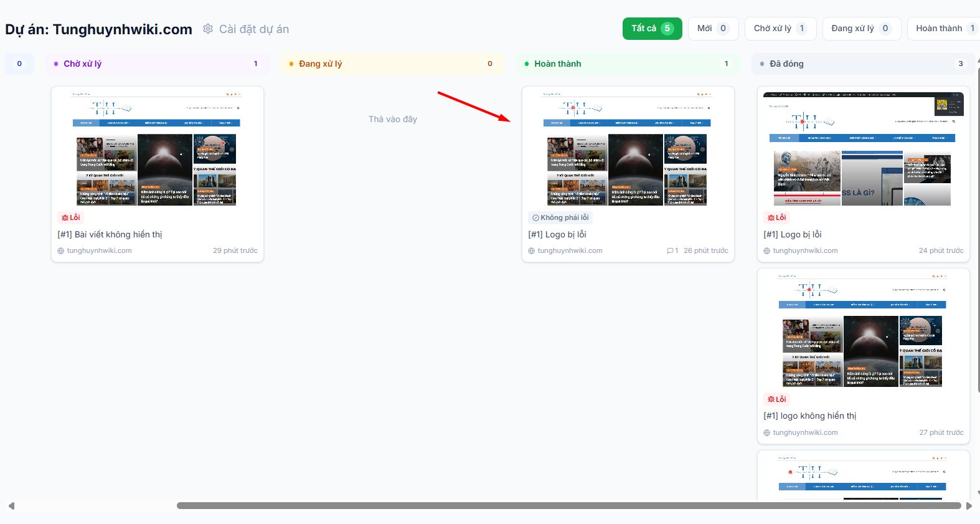Viewport: 980px width, 524px height.
Task: Click the Đã đóng column header
Action: (863, 64)
